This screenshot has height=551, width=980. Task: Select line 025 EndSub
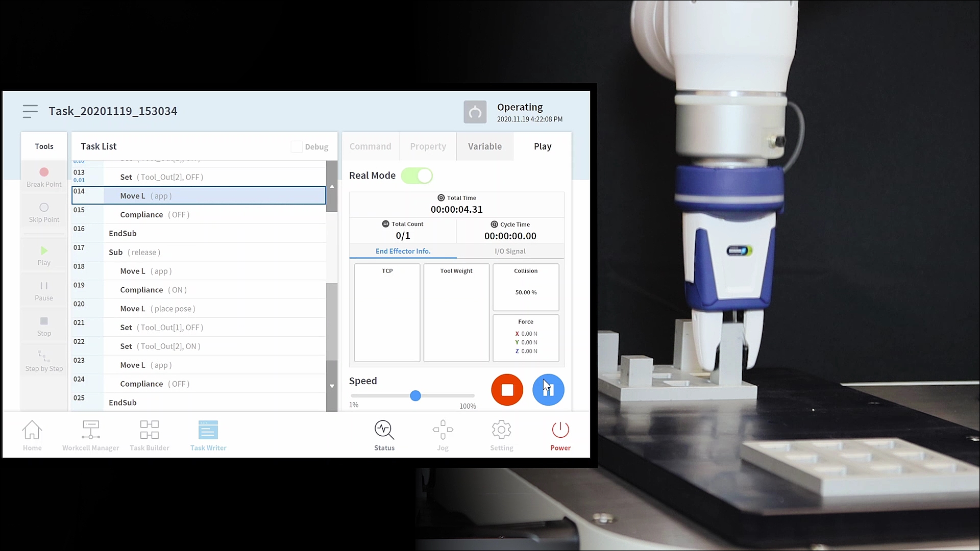click(199, 403)
